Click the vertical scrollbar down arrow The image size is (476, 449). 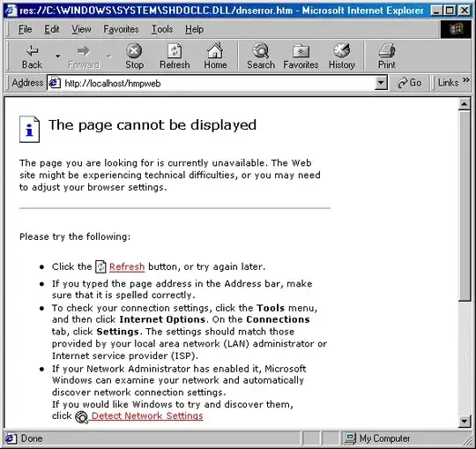click(x=465, y=421)
